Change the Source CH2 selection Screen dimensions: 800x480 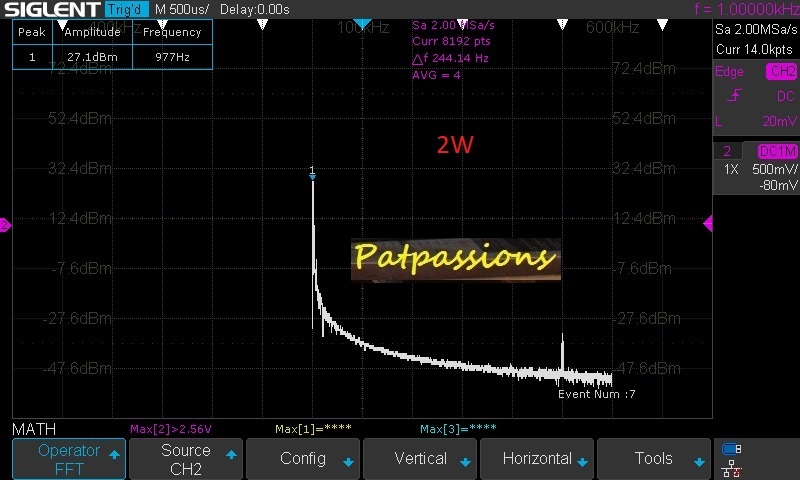click(186, 459)
